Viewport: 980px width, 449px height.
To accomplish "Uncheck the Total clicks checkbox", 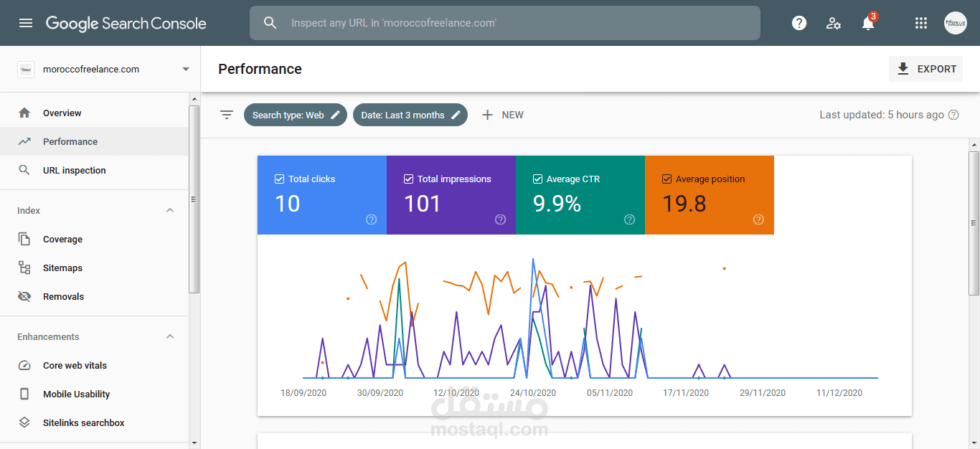I will click(280, 179).
